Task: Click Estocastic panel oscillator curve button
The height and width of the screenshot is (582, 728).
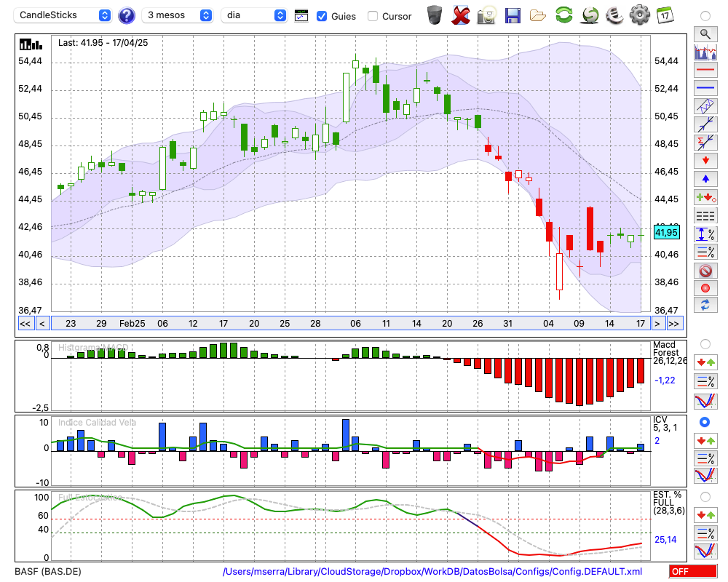Action: point(705,551)
